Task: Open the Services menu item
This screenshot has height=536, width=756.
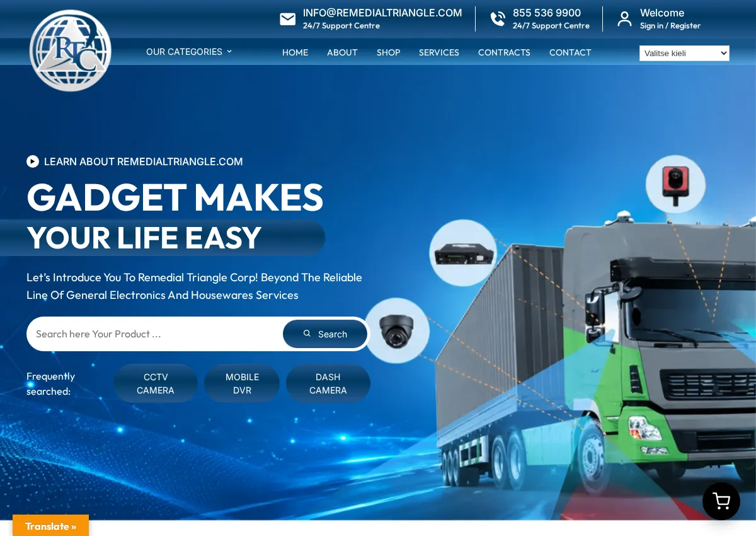Action: tap(439, 52)
